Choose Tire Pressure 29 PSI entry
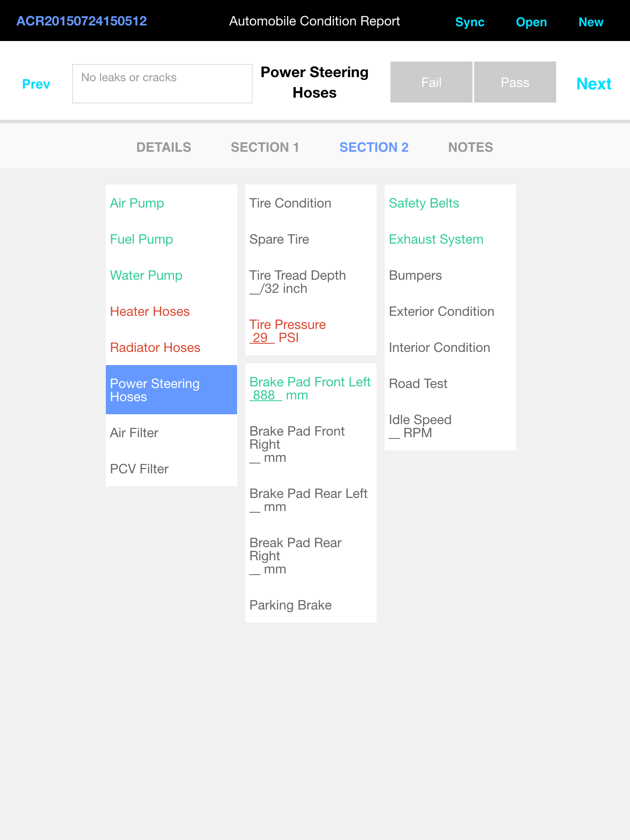Screen dimensions: 630x840 click(x=288, y=331)
